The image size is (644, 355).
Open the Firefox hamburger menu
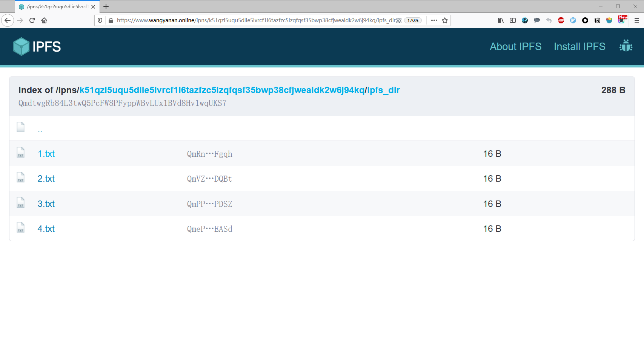click(636, 20)
